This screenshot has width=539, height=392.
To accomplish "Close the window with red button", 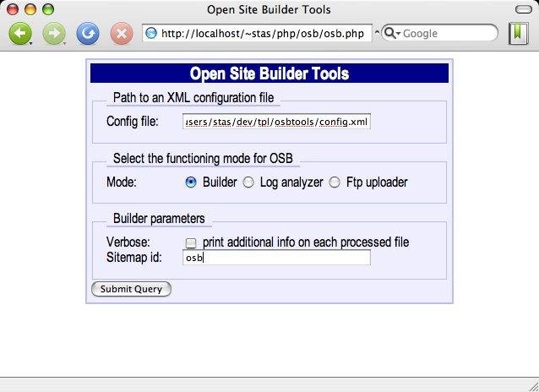I will (13, 9).
